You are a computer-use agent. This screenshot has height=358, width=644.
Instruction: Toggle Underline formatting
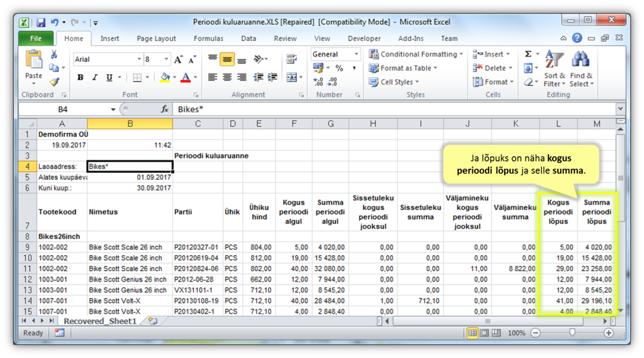pyautogui.click(x=109, y=77)
